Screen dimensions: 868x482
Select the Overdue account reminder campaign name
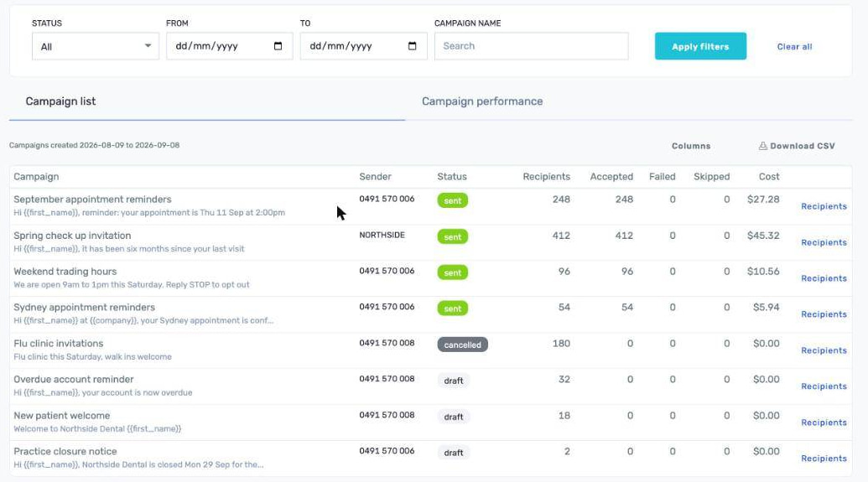74,379
